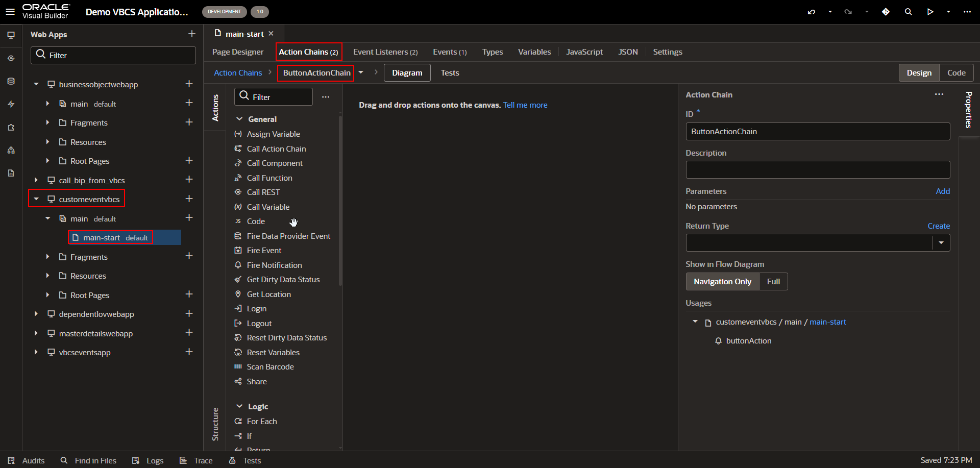Expand the dependentlovwebapp node
The height and width of the screenshot is (468, 980).
pyautogui.click(x=36, y=314)
